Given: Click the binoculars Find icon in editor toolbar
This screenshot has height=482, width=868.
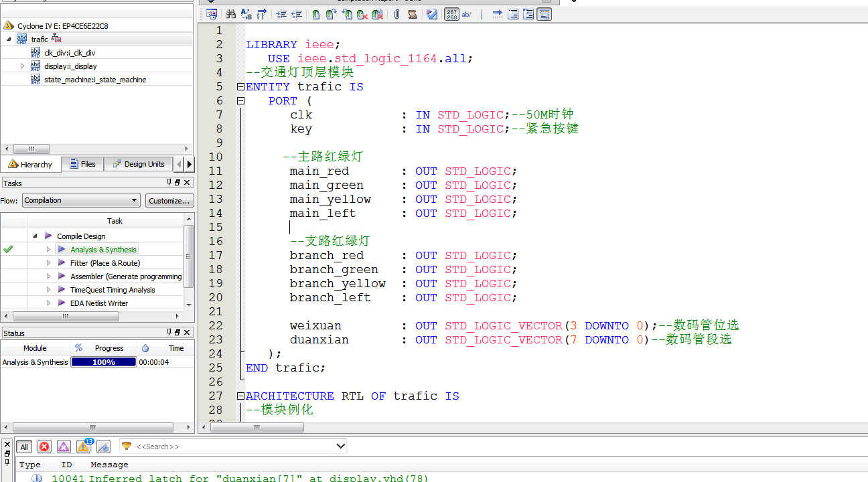Looking at the screenshot, I should [230, 14].
